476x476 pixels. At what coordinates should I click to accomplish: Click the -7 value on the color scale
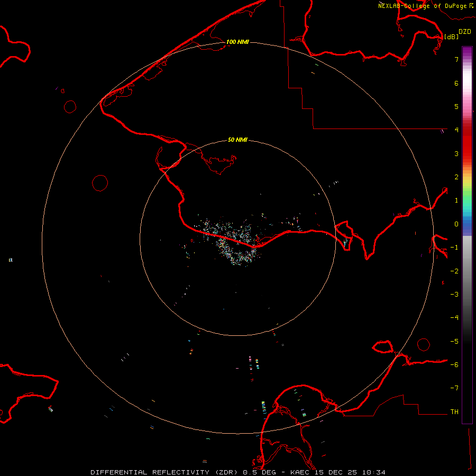(x=454, y=388)
